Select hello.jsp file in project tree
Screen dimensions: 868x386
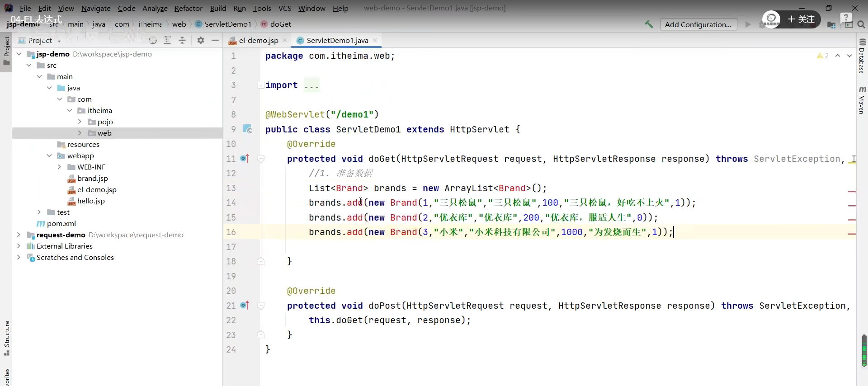pos(90,201)
